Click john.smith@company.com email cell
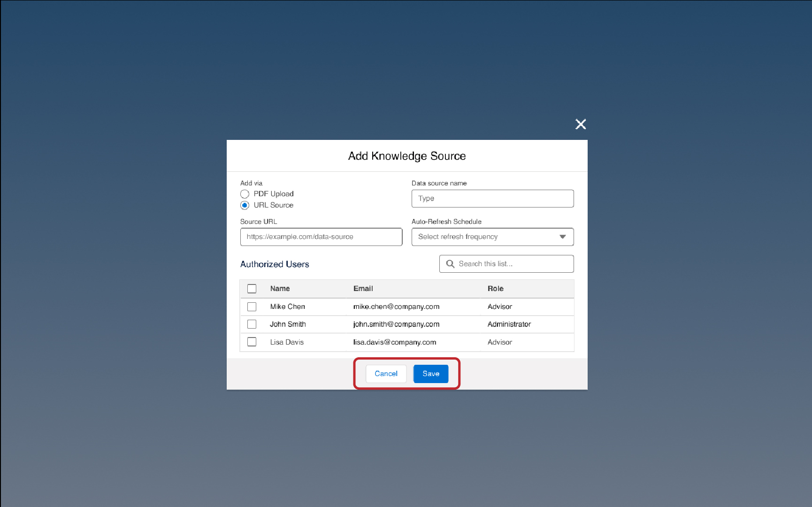The image size is (812, 507). (x=396, y=324)
